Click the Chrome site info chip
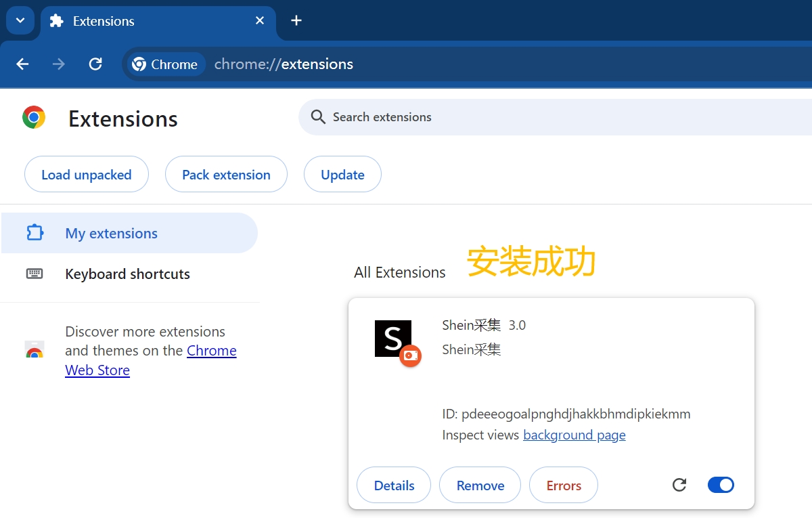Image resolution: width=812 pixels, height=518 pixels. tap(166, 64)
